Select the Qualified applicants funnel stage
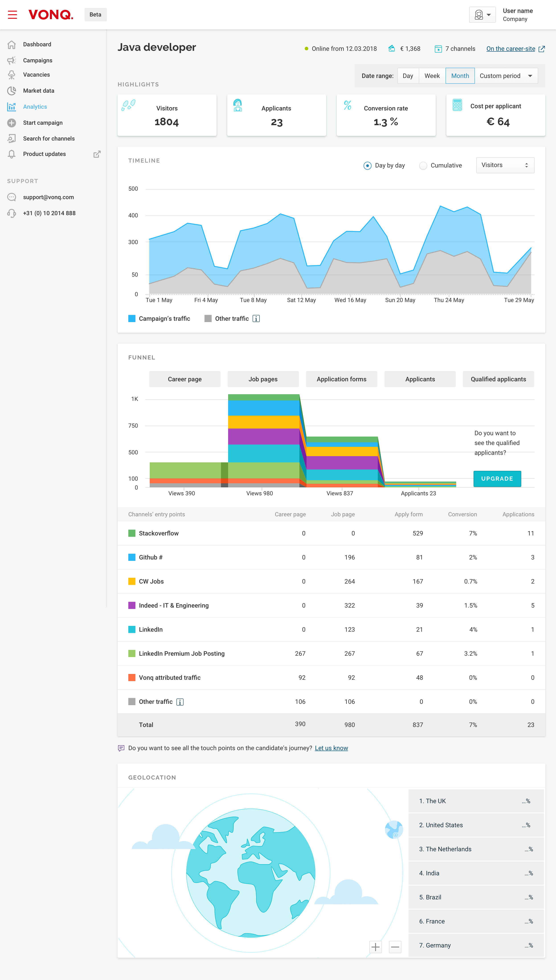 [x=498, y=379]
